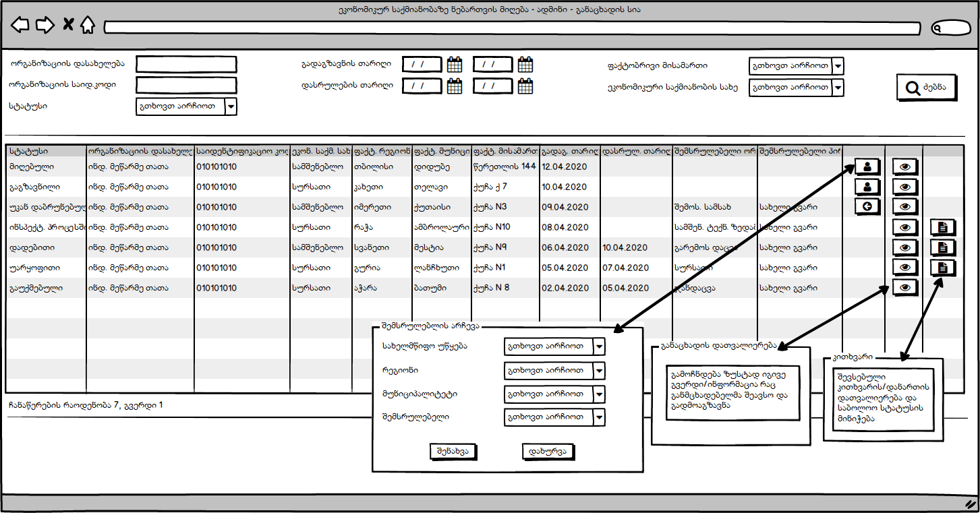This screenshot has height=513, width=980.
Task: Open questionnaire document icon in დადებითი row
Action: tap(943, 247)
